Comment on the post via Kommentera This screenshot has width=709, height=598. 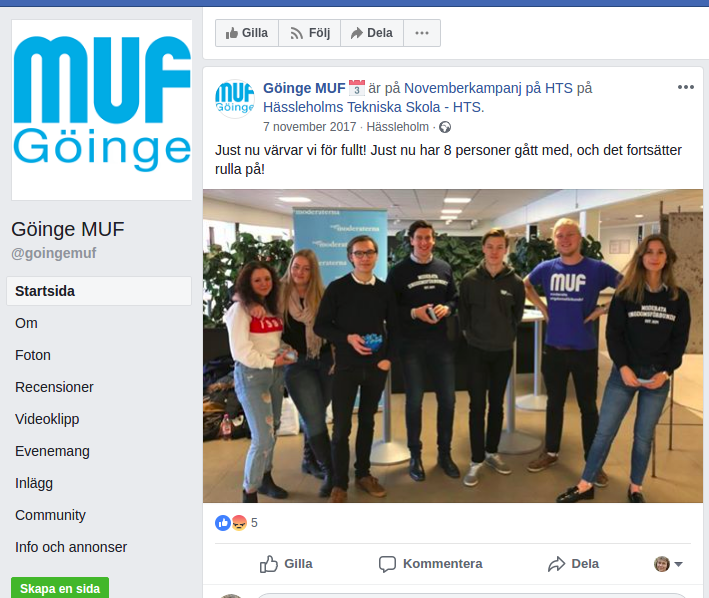[x=430, y=564]
